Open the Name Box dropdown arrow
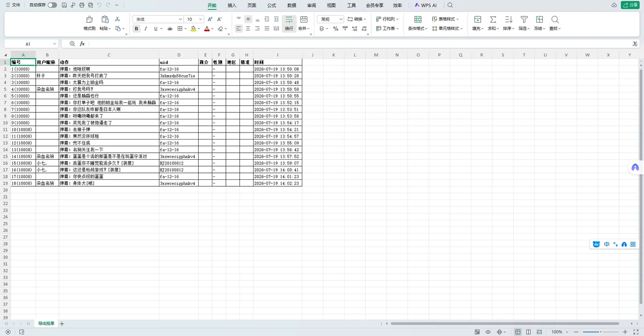The height and width of the screenshot is (336, 644). (54, 44)
